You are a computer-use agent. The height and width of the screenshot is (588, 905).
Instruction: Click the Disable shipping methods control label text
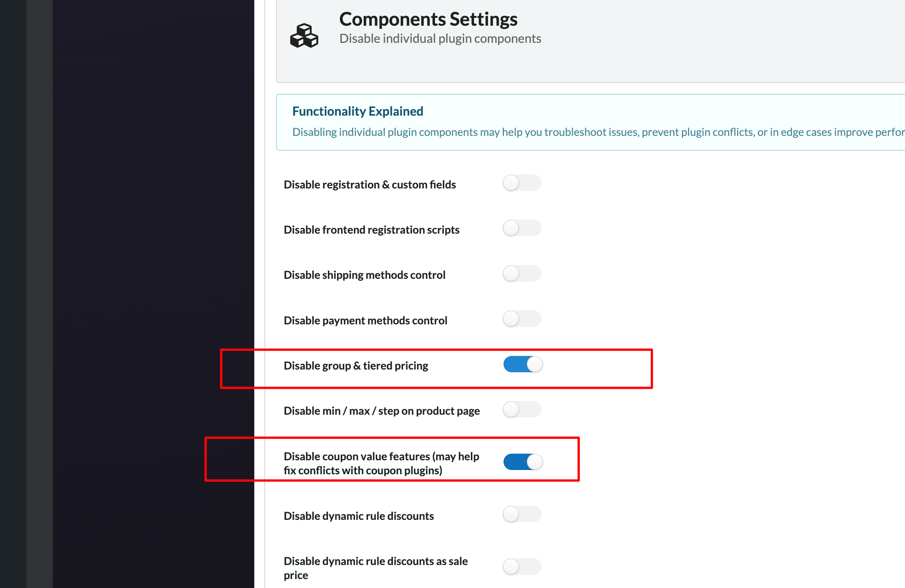tap(364, 275)
